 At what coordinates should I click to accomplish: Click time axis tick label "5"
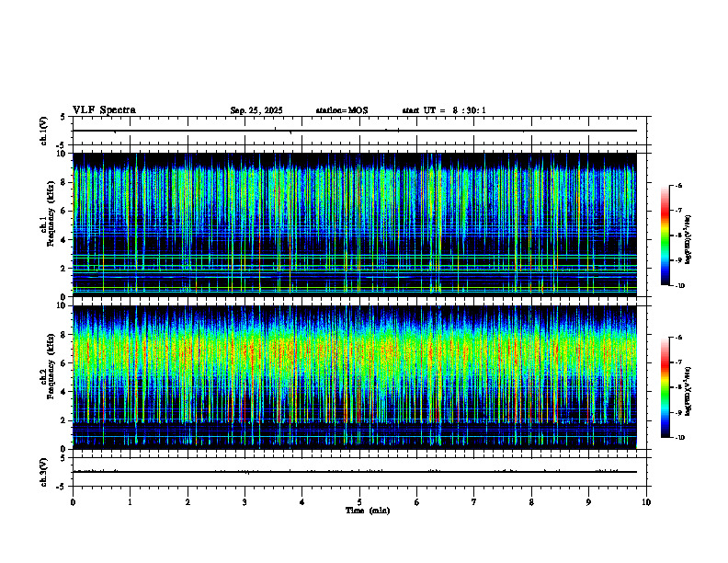[359, 502]
